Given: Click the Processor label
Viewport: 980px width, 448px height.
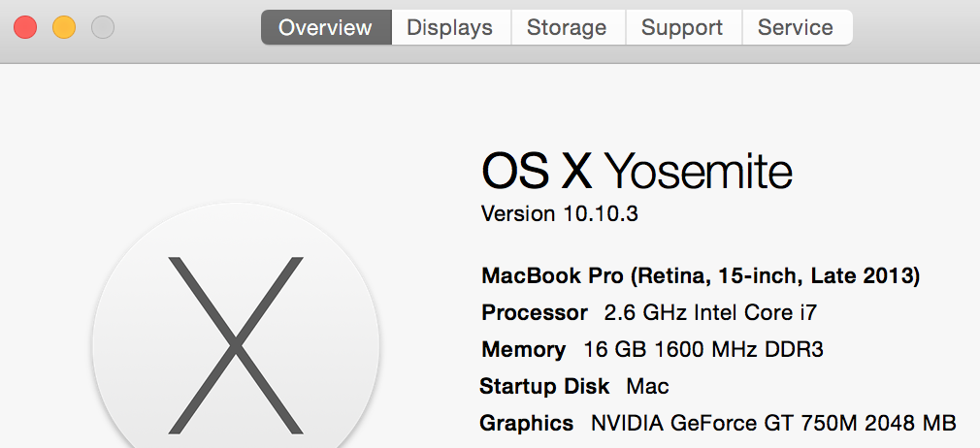Looking at the screenshot, I should [535, 312].
